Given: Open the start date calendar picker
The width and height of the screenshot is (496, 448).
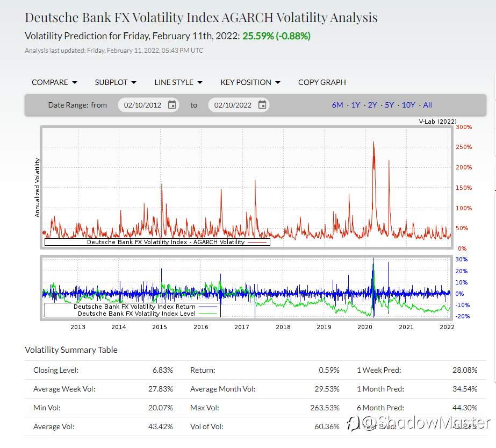Looking at the screenshot, I should (x=172, y=105).
